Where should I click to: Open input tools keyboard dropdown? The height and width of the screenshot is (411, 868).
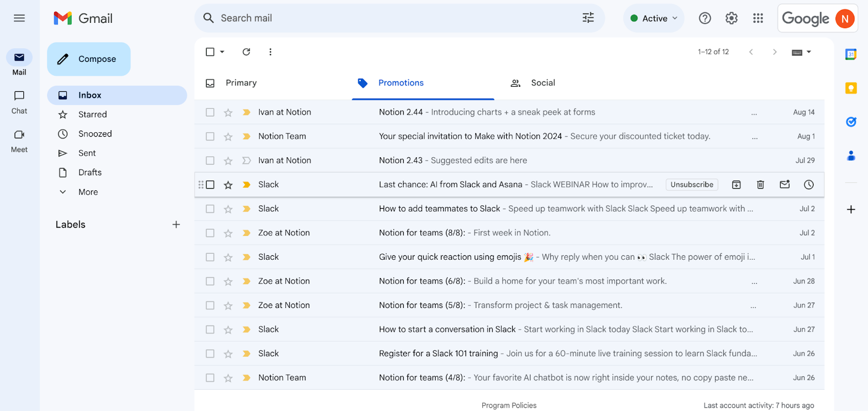(801, 52)
